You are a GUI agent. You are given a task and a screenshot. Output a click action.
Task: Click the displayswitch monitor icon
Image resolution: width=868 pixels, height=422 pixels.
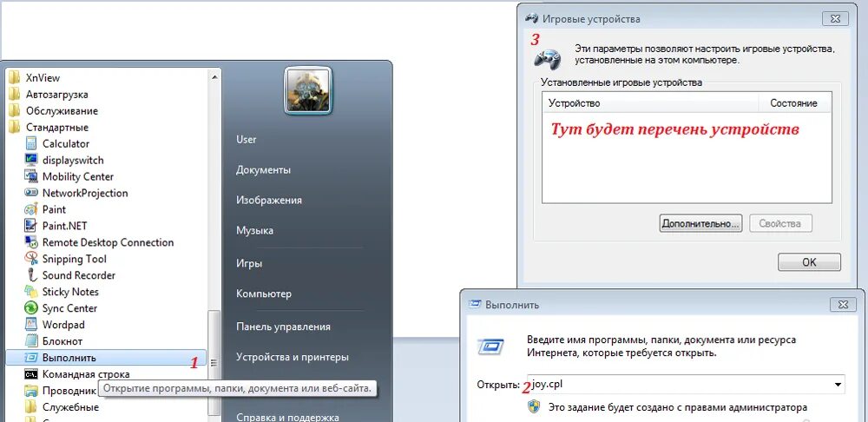coord(31,160)
